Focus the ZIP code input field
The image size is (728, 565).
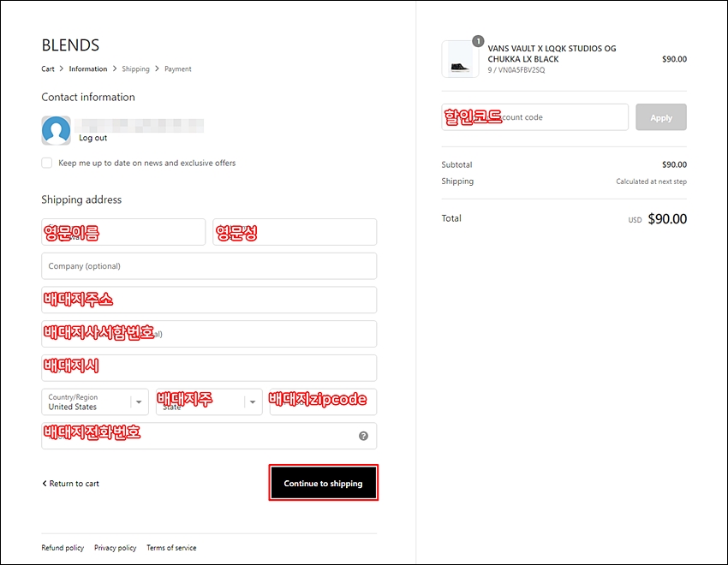tap(323, 401)
